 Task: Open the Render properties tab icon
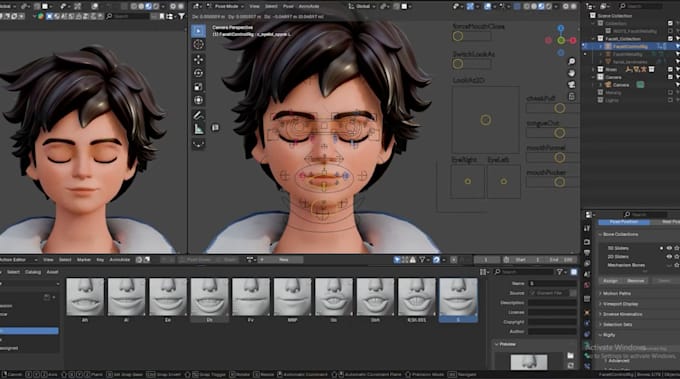(x=587, y=242)
